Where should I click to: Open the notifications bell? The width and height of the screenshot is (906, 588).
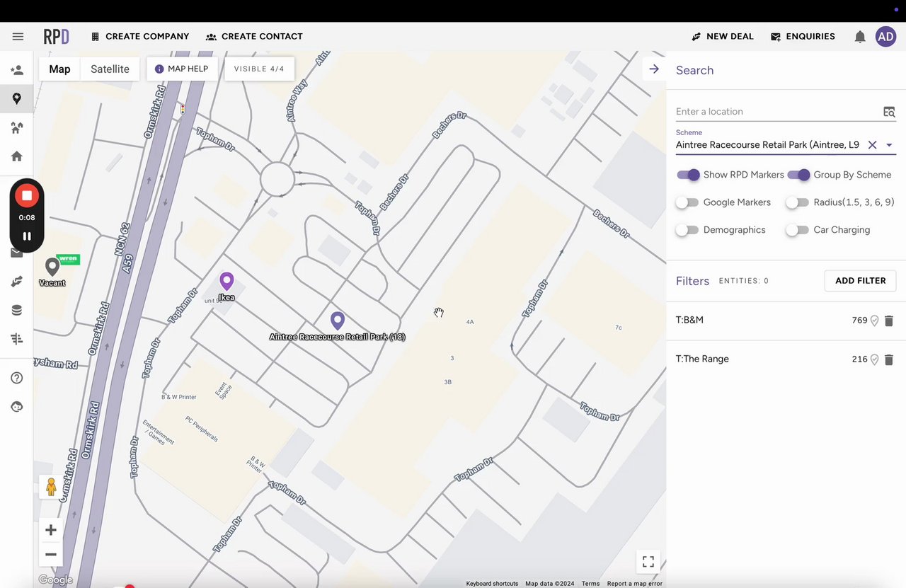860,37
